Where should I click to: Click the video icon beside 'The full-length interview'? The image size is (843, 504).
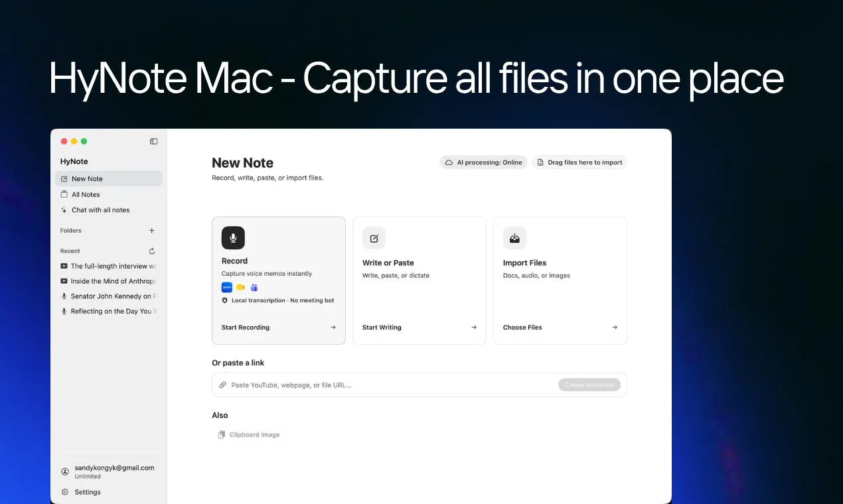click(x=64, y=266)
